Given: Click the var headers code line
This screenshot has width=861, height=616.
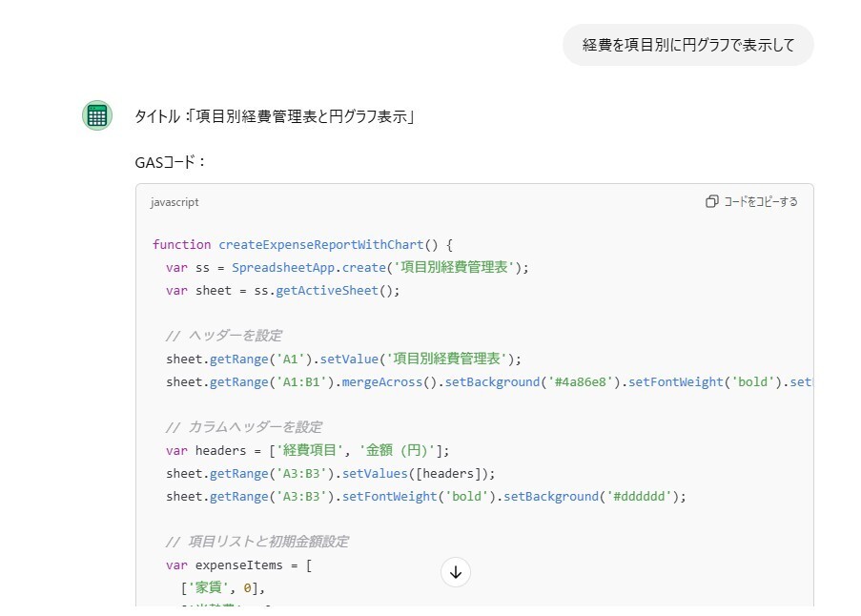Looking at the screenshot, I should (307, 451).
